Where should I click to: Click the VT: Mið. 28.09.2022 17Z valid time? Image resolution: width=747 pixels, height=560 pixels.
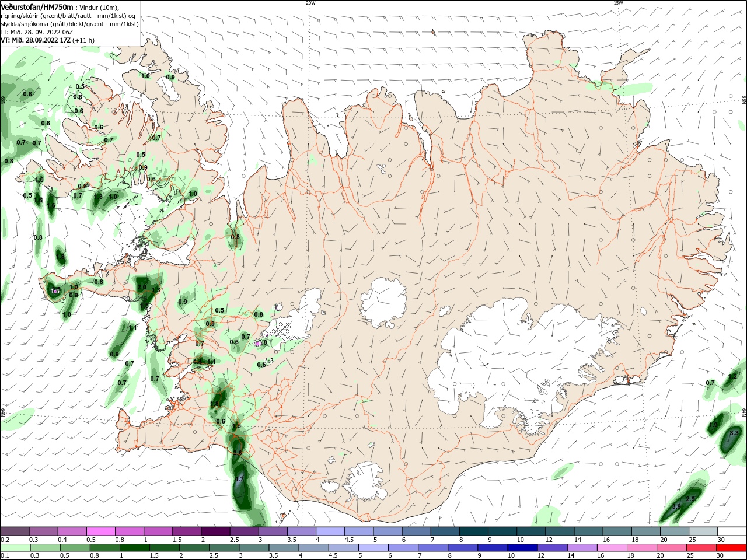click(x=36, y=40)
